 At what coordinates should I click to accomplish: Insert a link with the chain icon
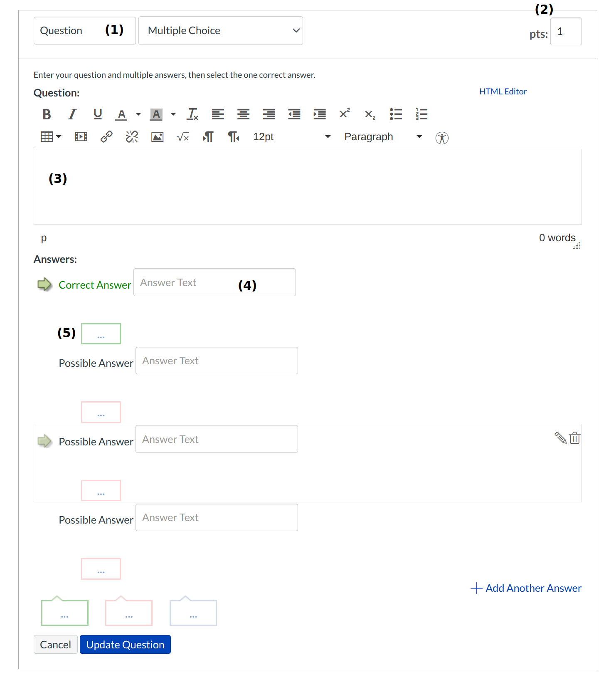106,137
